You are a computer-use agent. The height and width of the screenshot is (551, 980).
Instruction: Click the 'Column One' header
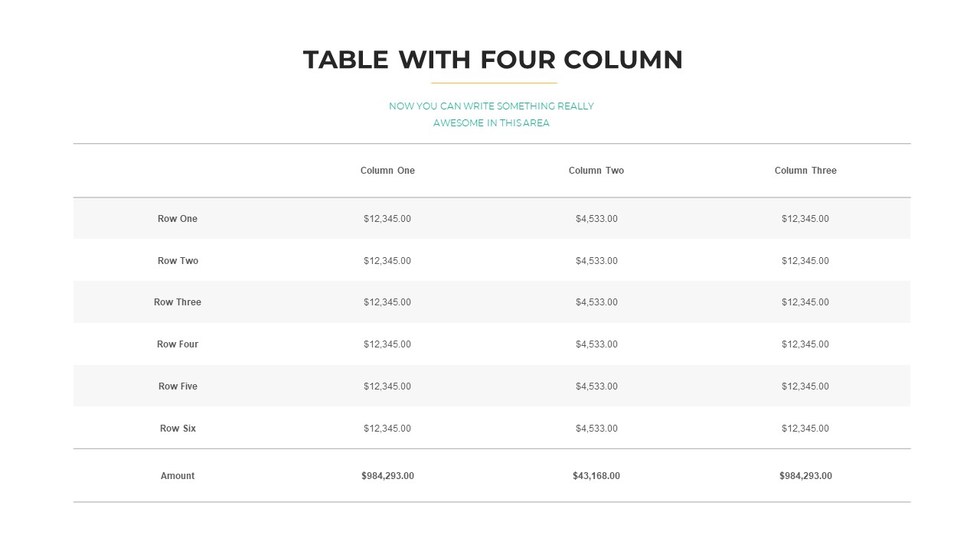(x=387, y=171)
